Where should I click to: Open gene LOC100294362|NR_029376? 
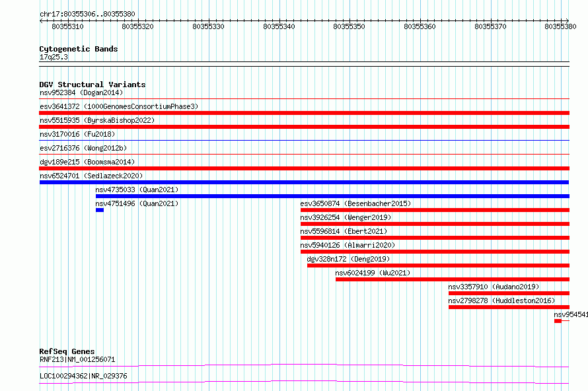pos(83,376)
